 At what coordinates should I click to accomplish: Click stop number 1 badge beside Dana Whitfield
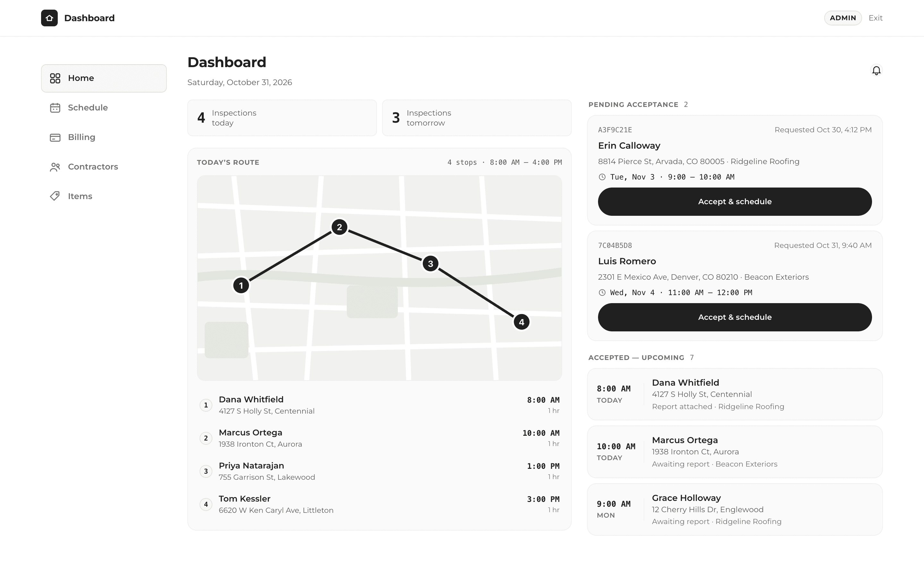(x=206, y=405)
